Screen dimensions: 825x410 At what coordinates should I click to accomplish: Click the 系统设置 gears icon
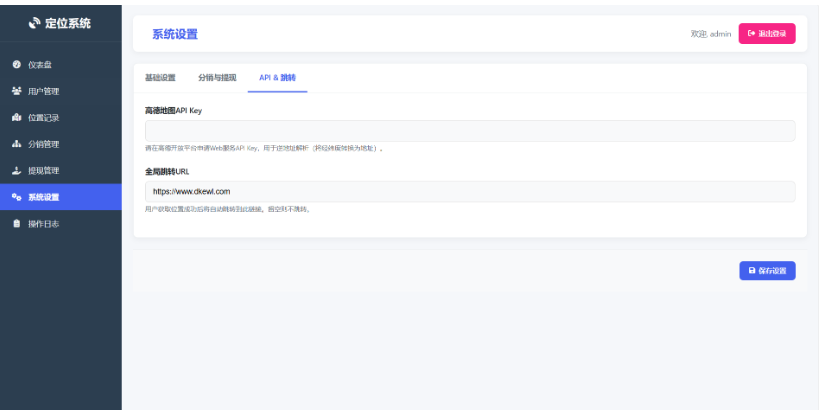point(16,197)
